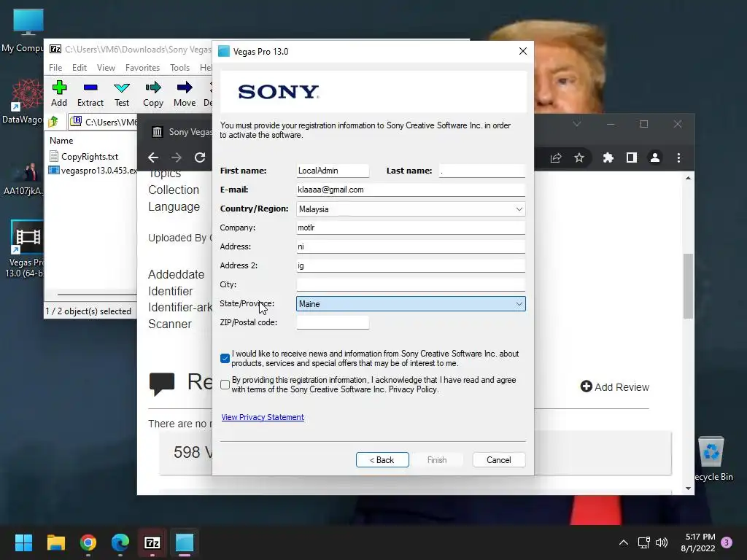
Task: Go back in the browser window
Action: pyautogui.click(x=153, y=157)
